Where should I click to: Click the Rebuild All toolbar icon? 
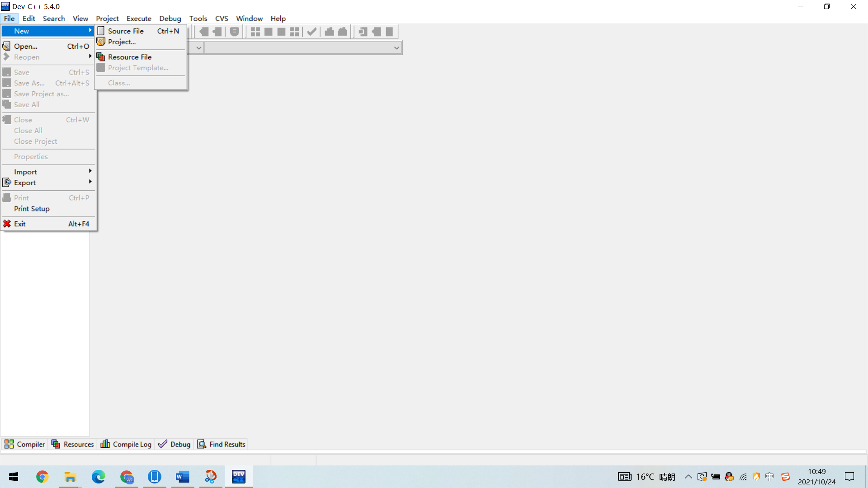[294, 32]
